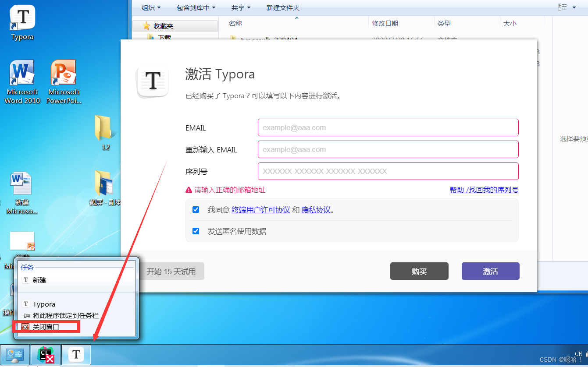The image size is (588, 367).
Task: Click the view mode icon in Explorer toolbar
Action: pos(563,7)
